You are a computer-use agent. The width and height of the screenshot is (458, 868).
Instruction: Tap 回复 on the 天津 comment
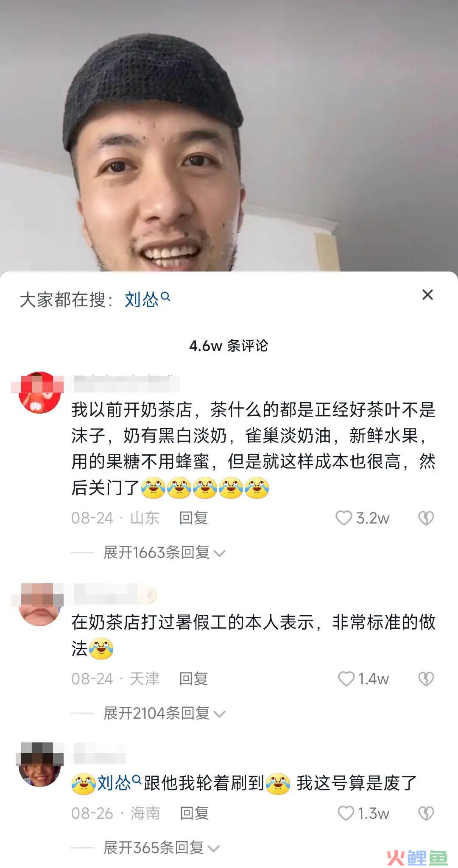pyautogui.click(x=193, y=679)
